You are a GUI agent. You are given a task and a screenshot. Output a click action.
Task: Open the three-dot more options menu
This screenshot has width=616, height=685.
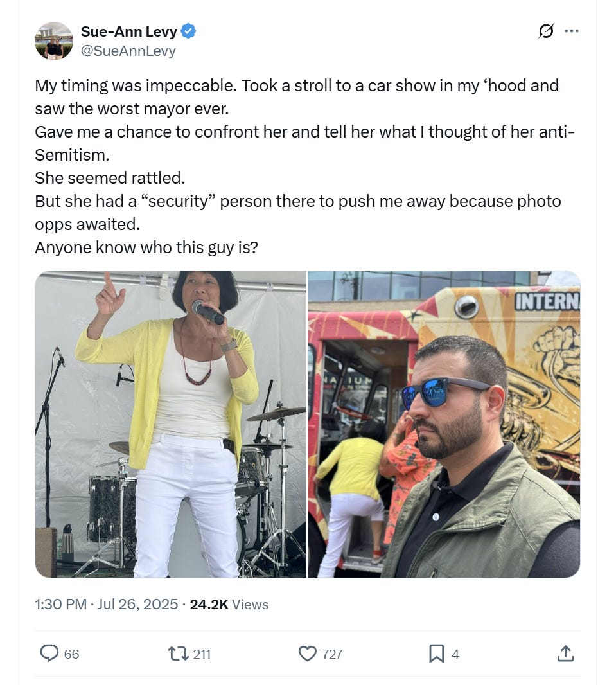coord(572,31)
